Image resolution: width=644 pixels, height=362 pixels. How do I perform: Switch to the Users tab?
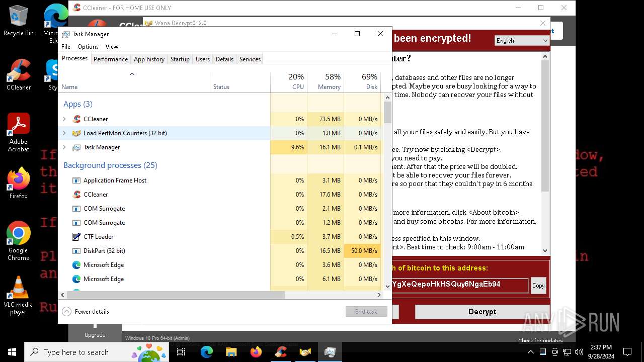(x=203, y=59)
